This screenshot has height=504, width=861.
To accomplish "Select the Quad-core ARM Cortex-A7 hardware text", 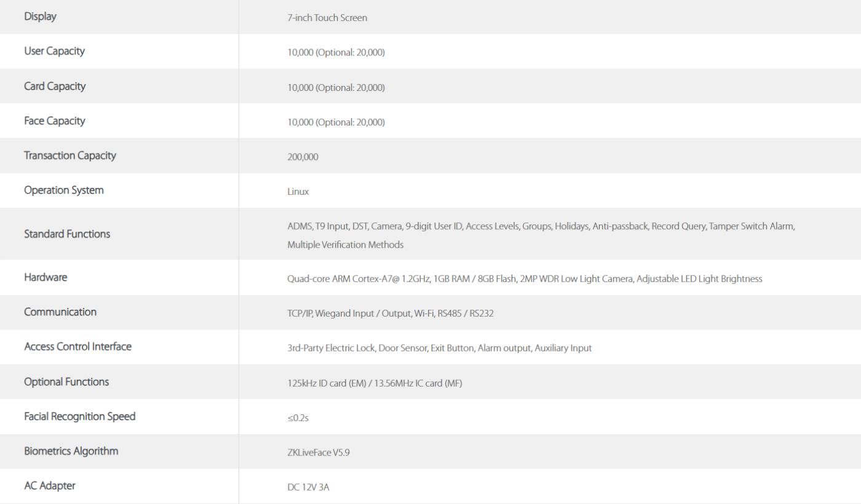I will click(525, 279).
